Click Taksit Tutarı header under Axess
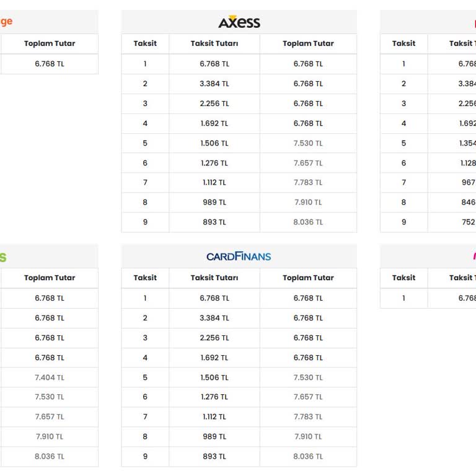476x476 pixels. tap(214, 43)
